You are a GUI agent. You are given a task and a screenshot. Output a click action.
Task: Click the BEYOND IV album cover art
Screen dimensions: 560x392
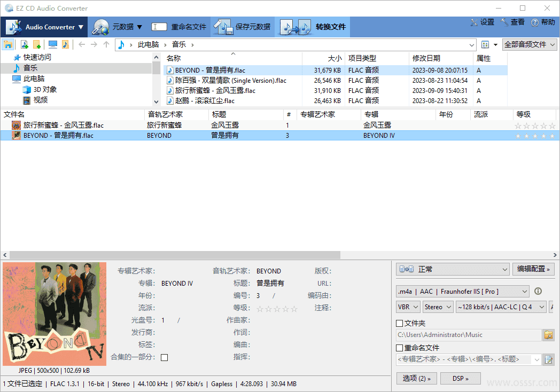55,314
